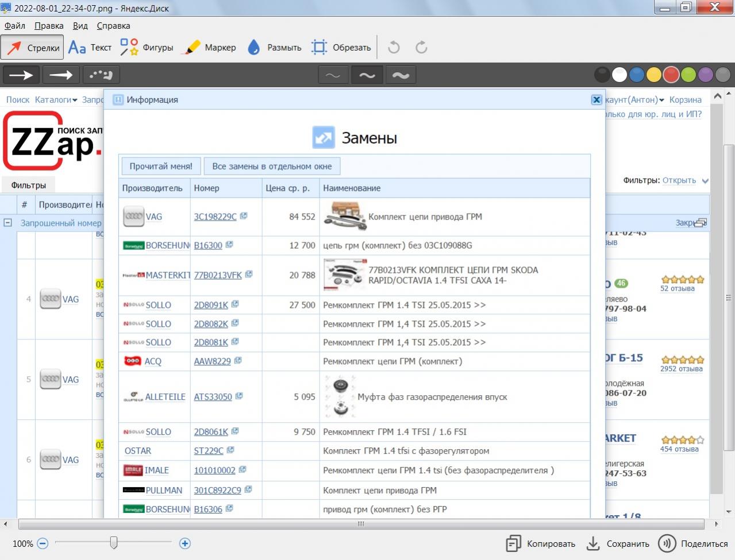735x560 pixels.
Task: Click Все замены в отдельном окне button
Action: click(272, 166)
